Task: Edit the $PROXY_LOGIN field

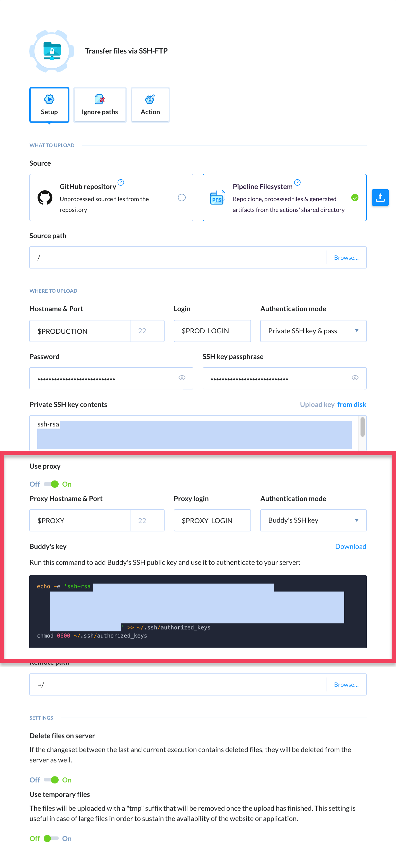Action: [x=212, y=520]
